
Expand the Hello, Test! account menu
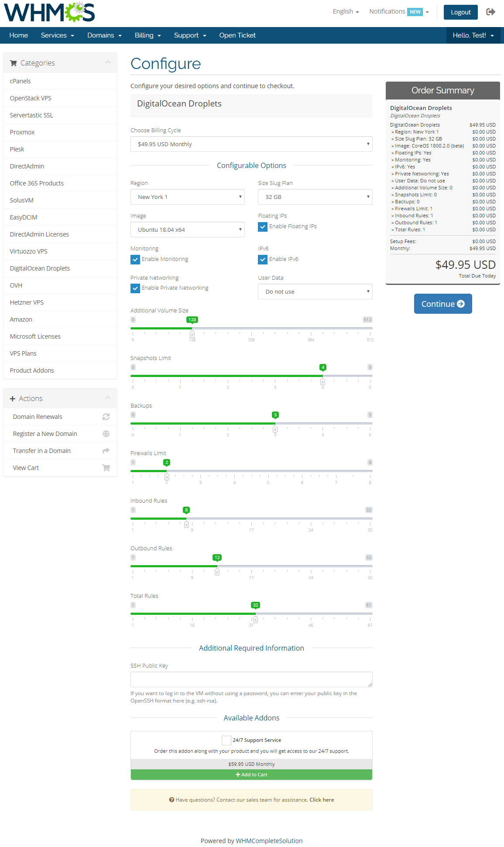pos(473,35)
